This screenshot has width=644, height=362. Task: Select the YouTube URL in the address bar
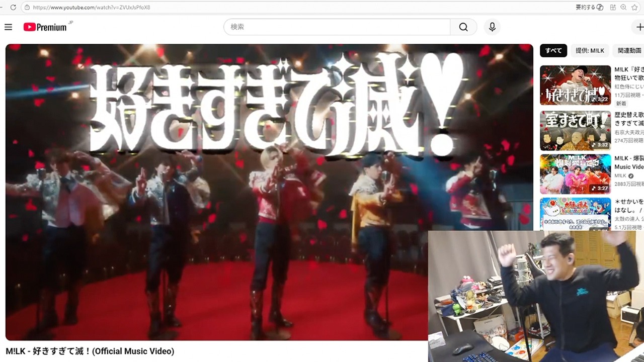coord(91,8)
